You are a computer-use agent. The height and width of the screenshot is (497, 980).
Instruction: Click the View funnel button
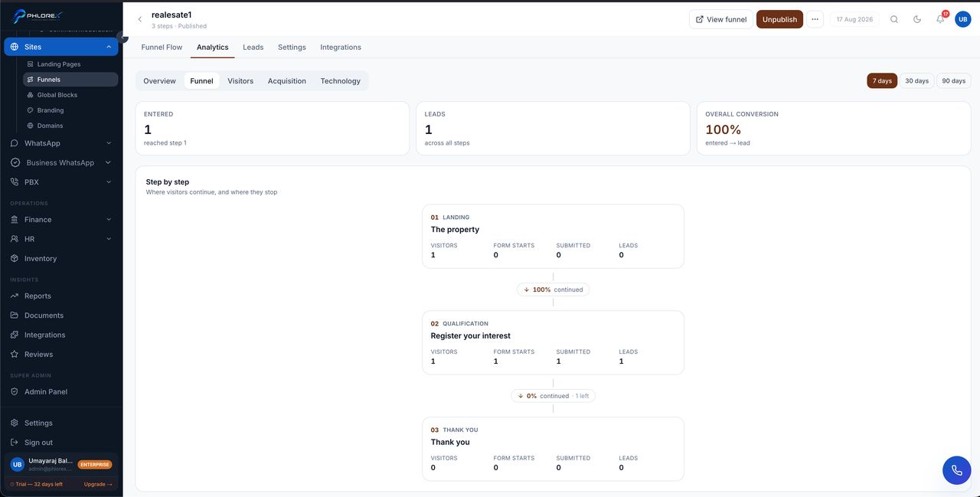coord(721,19)
